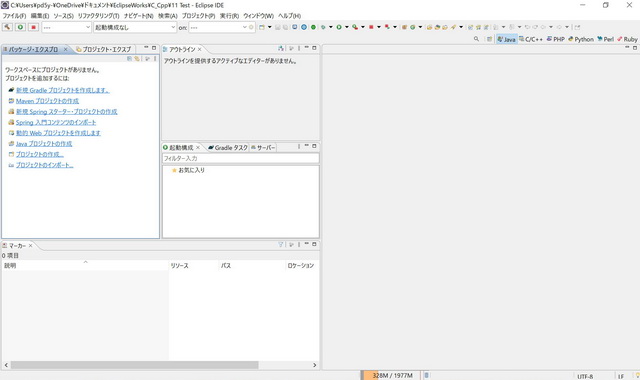The image size is (640, 380).
Task: Switch to the Perl perspective
Action: [605, 39]
